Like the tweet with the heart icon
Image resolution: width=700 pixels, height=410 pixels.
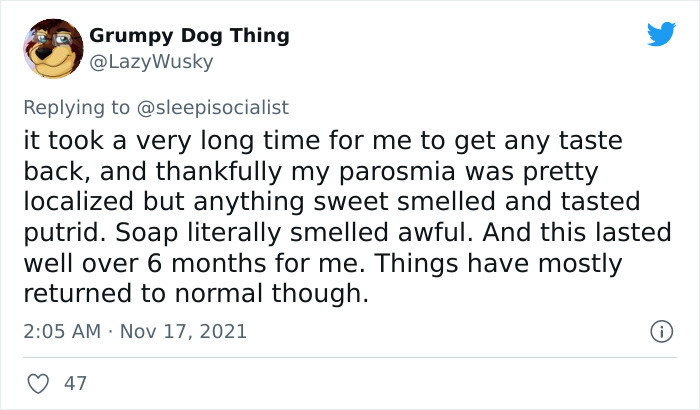click(x=36, y=383)
